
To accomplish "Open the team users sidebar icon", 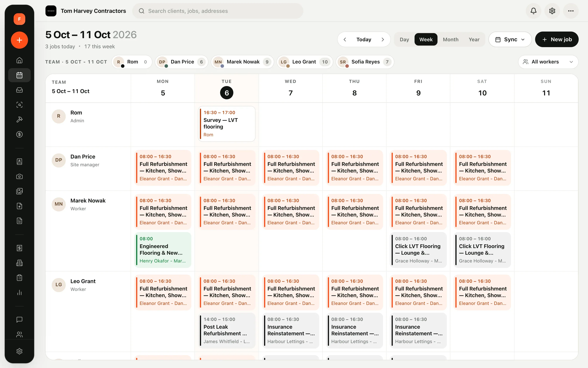I will tap(19, 335).
